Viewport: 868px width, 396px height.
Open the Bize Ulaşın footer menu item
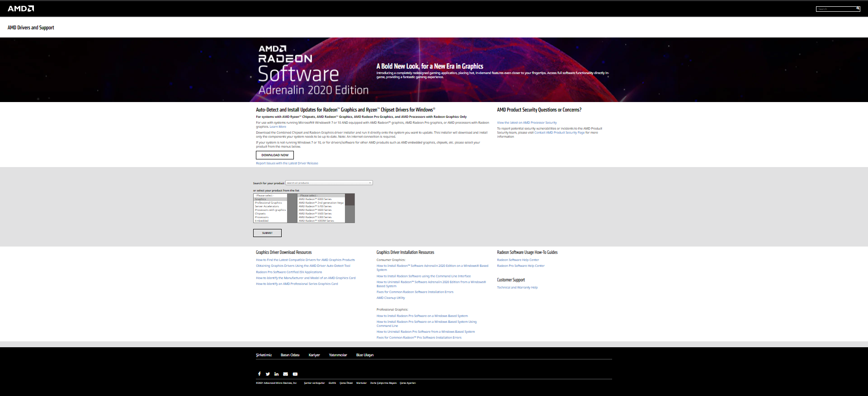(x=365, y=355)
